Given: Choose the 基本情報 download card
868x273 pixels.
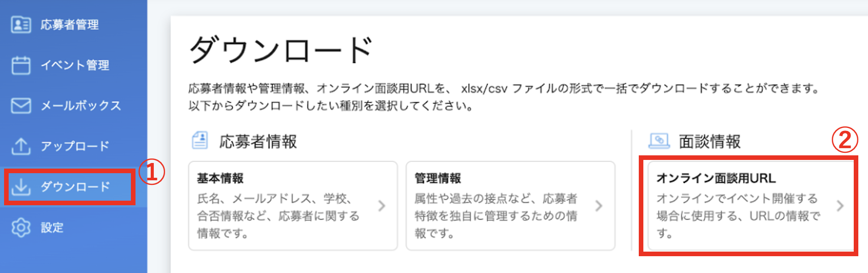Looking at the screenshot, I should [x=293, y=206].
